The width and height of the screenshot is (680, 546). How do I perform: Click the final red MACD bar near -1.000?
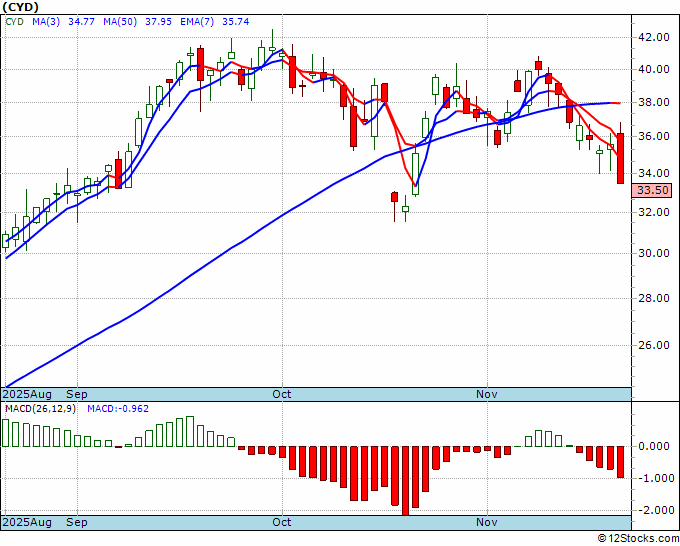621,462
